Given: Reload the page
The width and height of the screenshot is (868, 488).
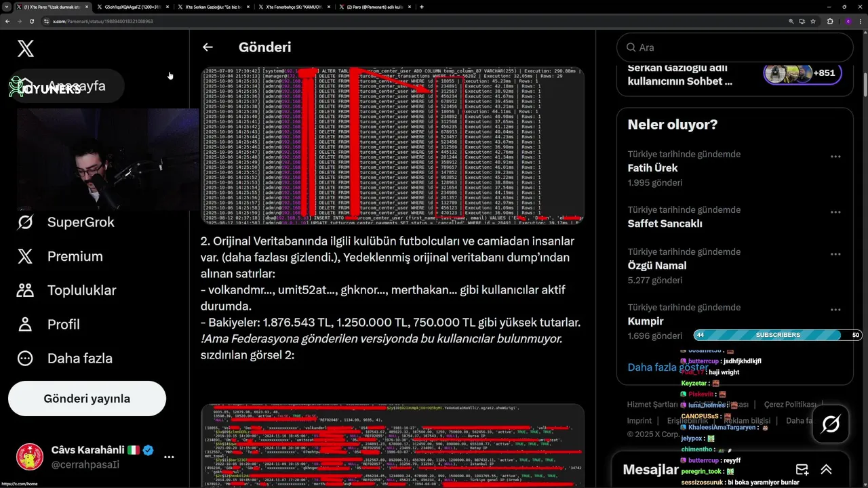Looking at the screenshot, I should click(31, 21).
